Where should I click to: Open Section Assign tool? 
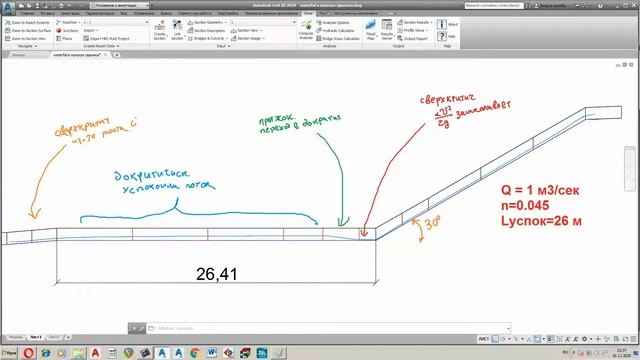coord(248,38)
